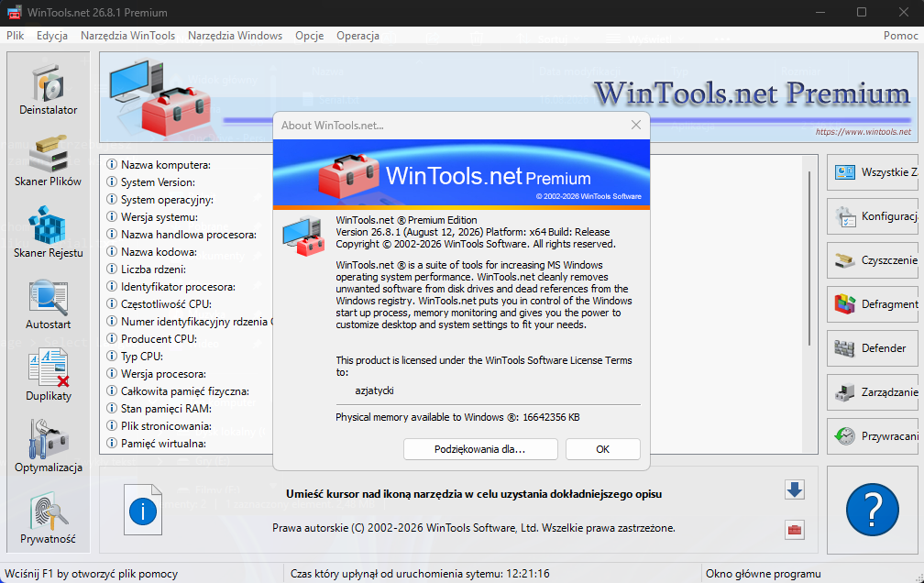Click the blue down arrow icon
Image resolution: width=924 pixels, height=583 pixels.
point(795,489)
